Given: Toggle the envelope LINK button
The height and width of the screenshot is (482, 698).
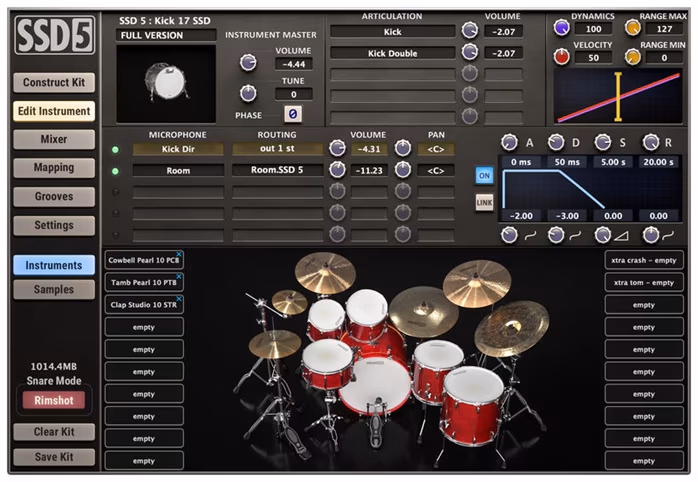Looking at the screenshot, I should coord(484,203).
